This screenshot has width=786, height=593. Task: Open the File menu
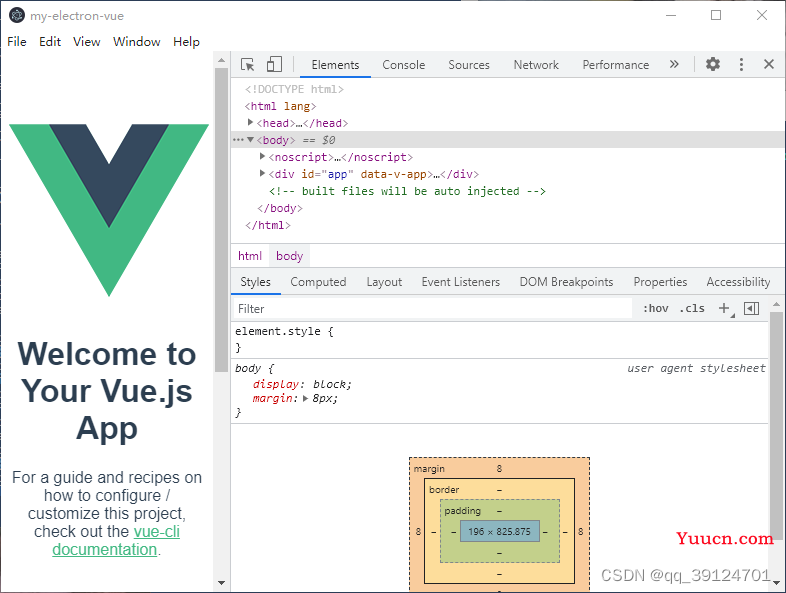coord(17,42)
